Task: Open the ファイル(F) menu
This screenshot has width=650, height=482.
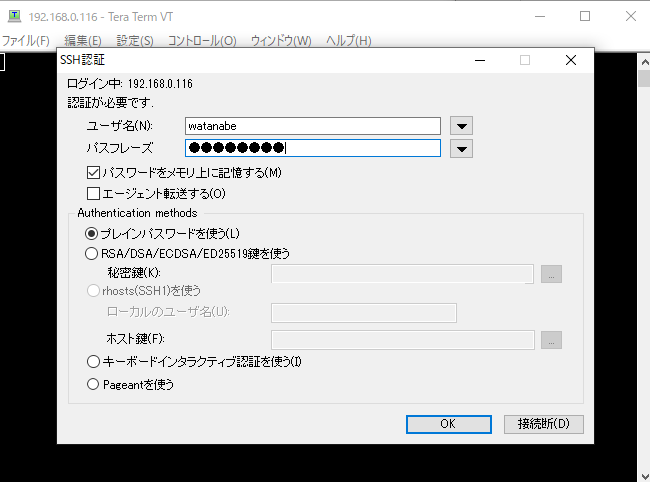Action: pos(26,41)
